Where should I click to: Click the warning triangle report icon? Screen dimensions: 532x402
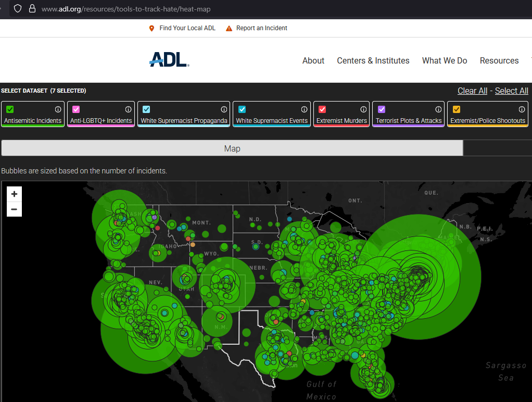[x=229, y=28]
